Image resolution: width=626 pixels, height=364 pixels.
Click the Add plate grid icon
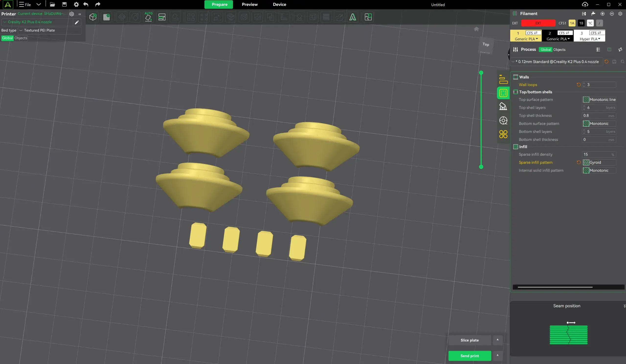coord(106,17)
